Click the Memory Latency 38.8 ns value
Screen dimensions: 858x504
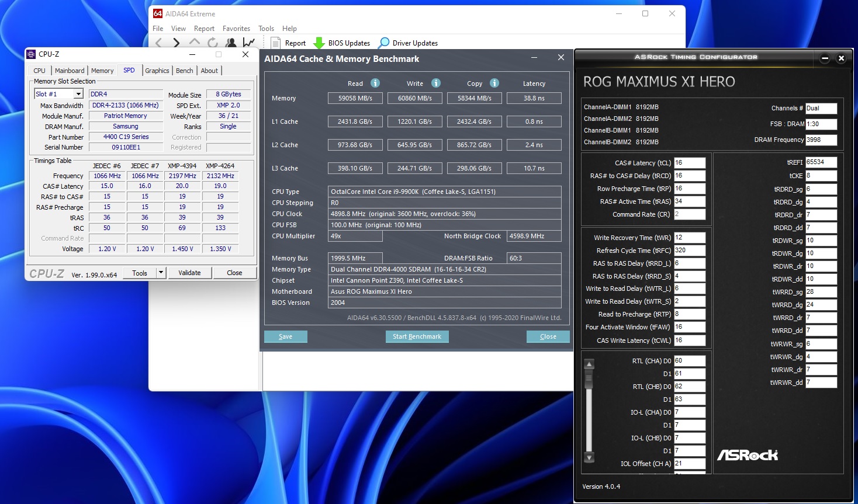click(x=534, y=98)
